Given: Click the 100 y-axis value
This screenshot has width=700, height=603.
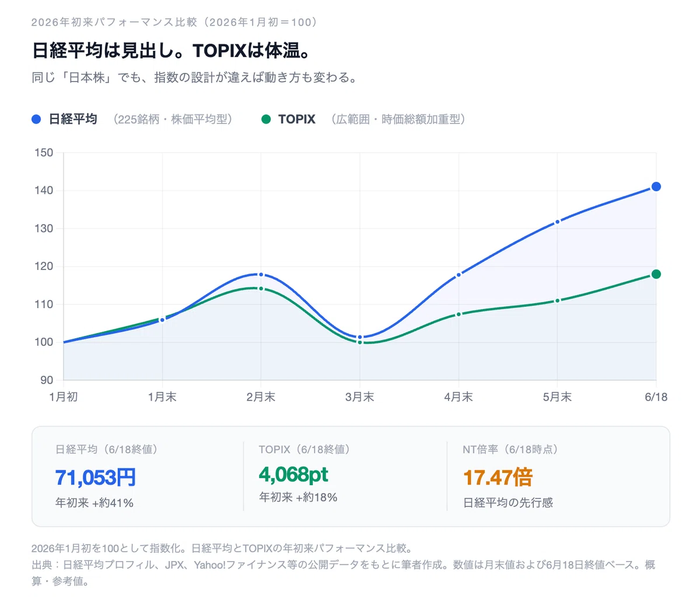Looking at the screenshot, I should [44, 342].
